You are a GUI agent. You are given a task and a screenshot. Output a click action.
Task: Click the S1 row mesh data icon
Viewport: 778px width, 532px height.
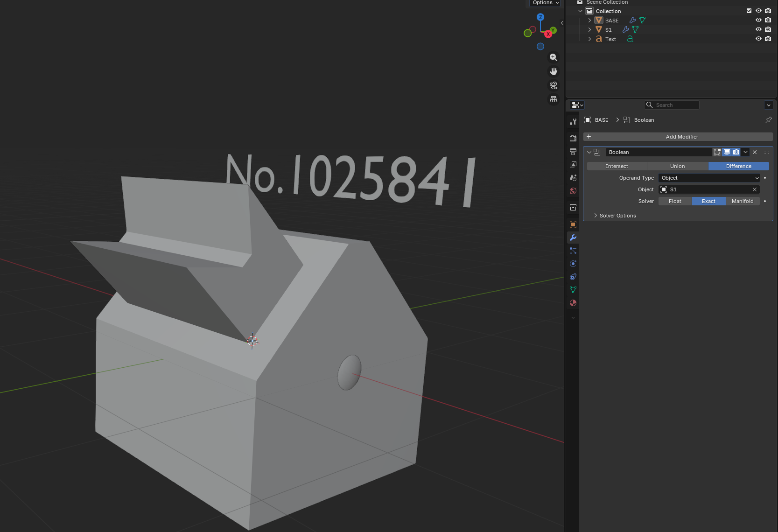[635, 30]
